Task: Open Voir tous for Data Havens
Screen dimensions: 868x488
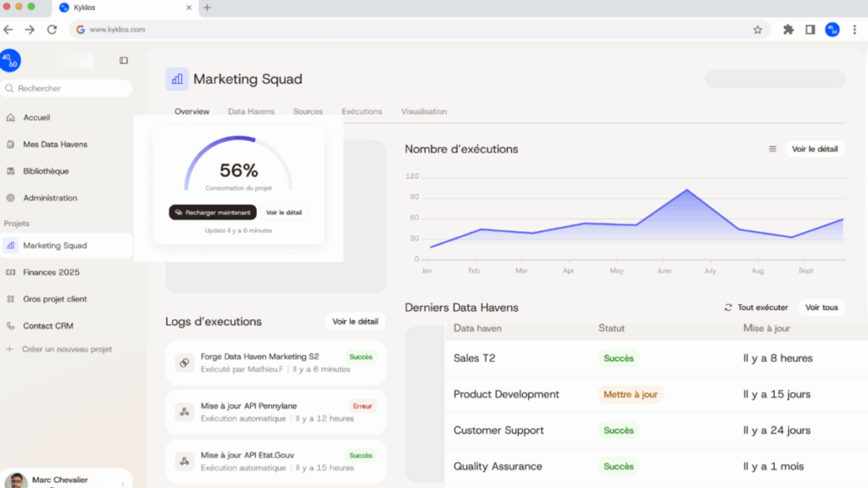Action: pos(821,308)
